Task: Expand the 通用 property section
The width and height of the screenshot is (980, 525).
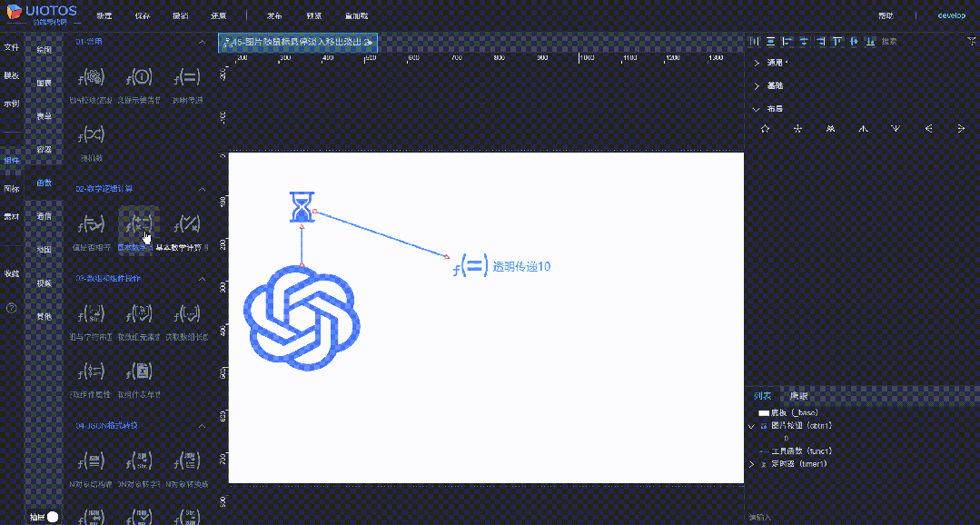Action: tap(757, 63)
